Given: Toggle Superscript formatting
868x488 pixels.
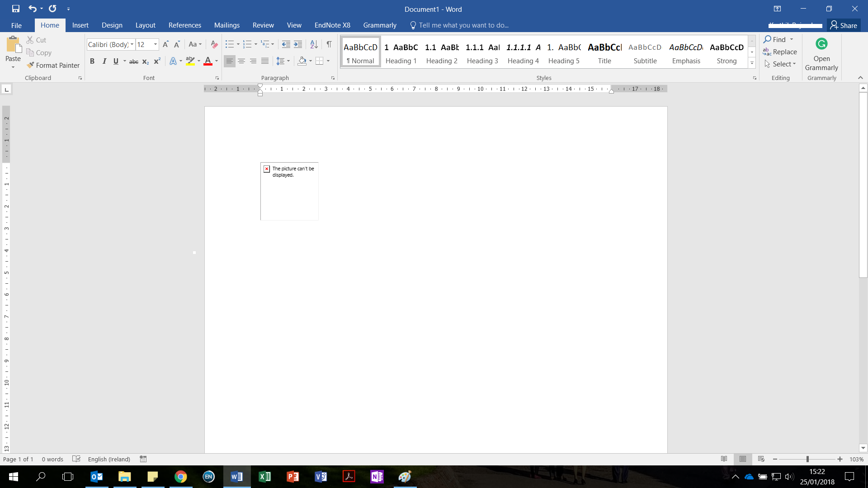Looking at the screenshot, I should click(x=157, y=61).
